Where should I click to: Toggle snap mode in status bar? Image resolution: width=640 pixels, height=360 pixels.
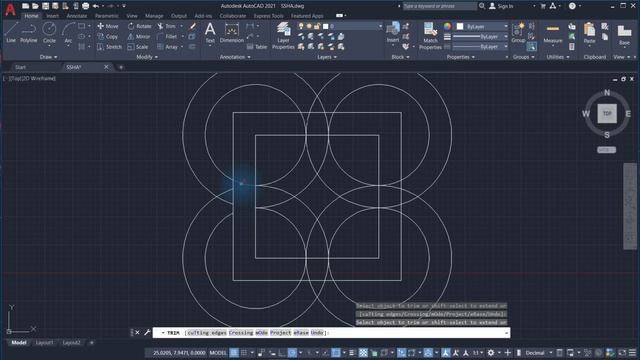(244, 353)
